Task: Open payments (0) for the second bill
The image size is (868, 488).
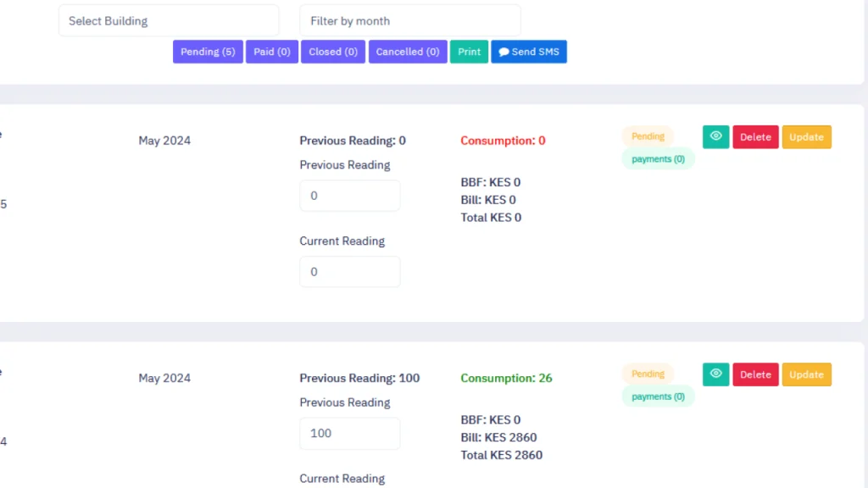Action: (x=658, y=396)
